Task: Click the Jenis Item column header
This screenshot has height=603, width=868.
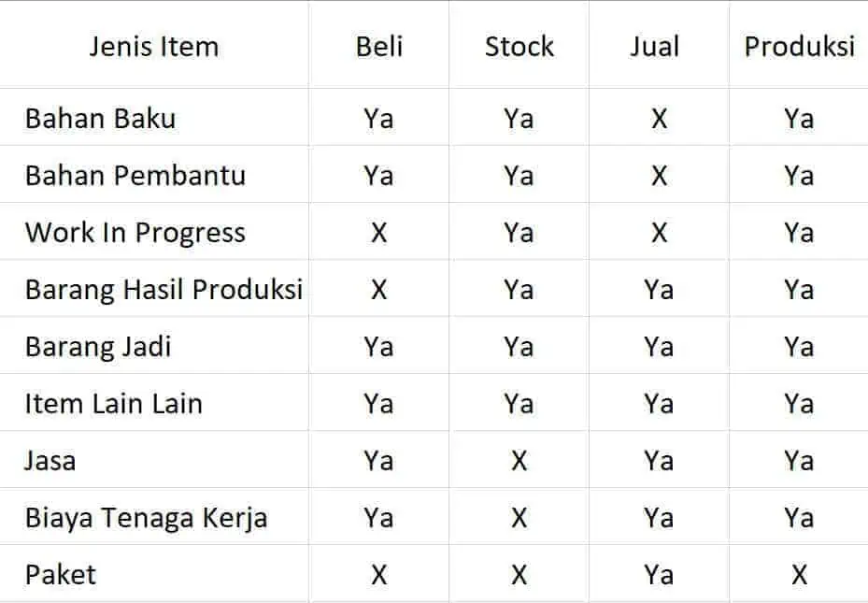Action: 153,47
